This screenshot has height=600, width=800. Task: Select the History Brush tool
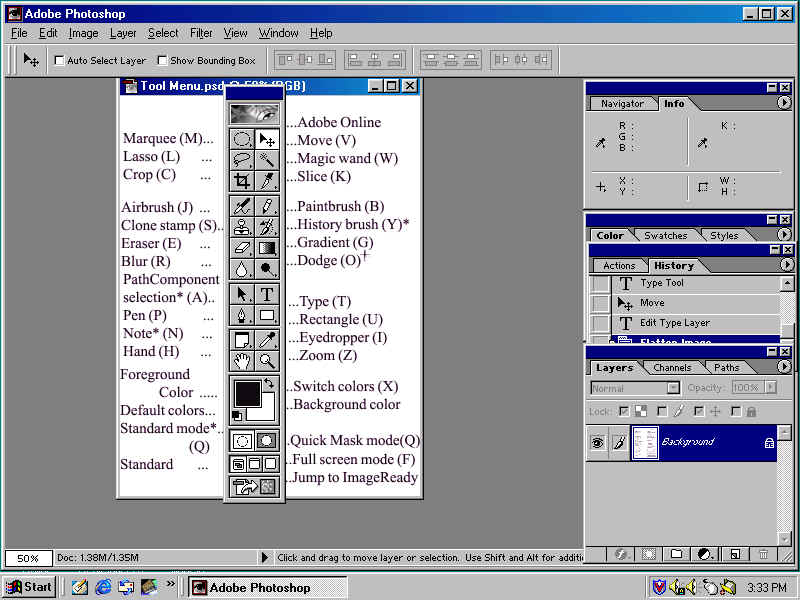(x=267, y=227)
